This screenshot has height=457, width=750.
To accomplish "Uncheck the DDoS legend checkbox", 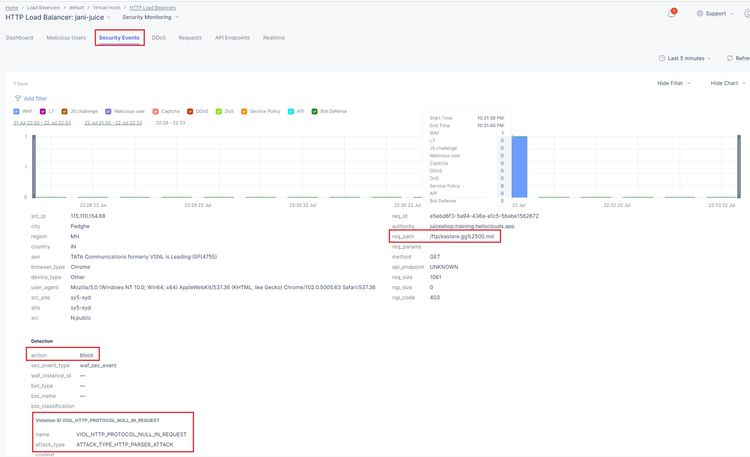I will click(x=190, y=111).
